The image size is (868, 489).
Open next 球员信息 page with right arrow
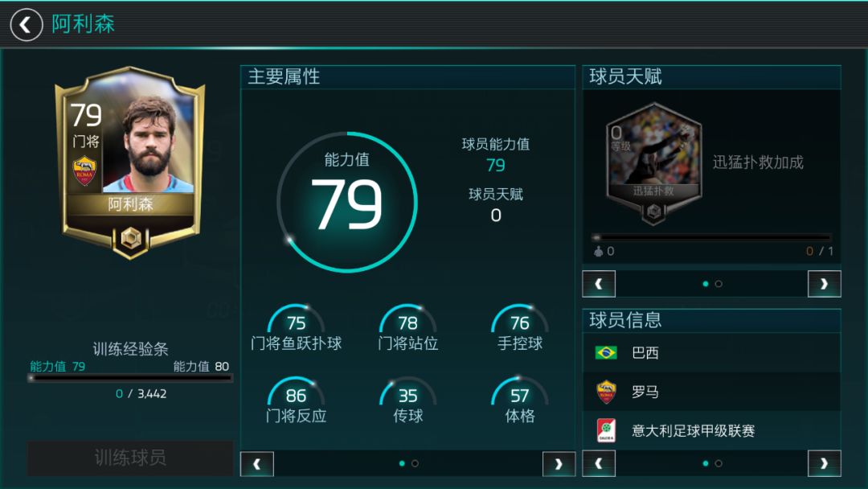pos(825,464)
